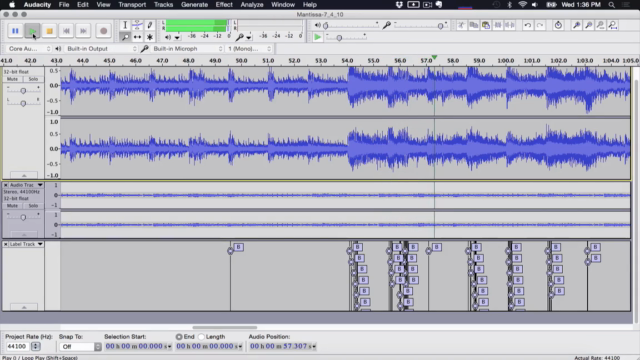Open output meter options dropdown arrow
The image size is (640, 360).
(x=177, y=38)
